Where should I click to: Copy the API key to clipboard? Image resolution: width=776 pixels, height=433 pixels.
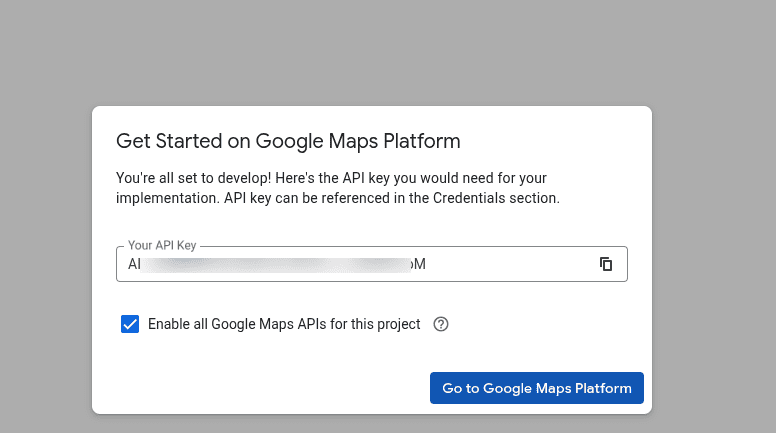pyautogui.click(x=605, y=264)
